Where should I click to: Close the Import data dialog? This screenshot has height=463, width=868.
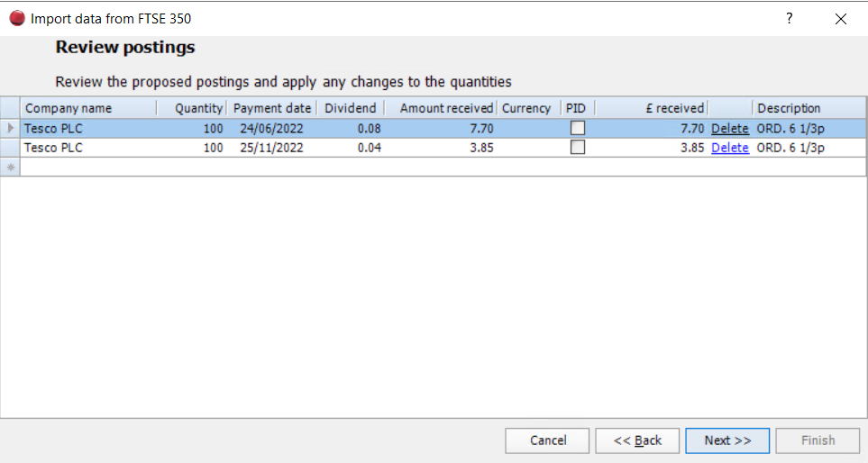pyautogui.click(x=840, y=19)
